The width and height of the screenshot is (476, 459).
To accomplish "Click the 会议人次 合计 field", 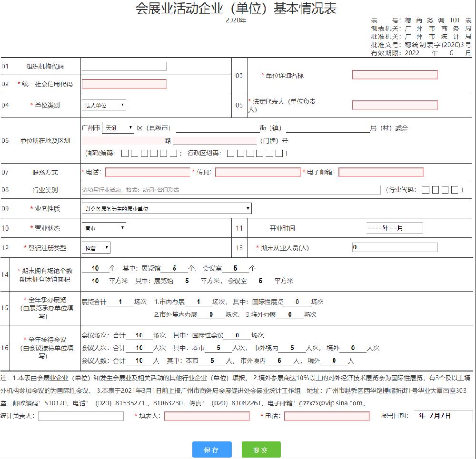I will pos(139,348).
